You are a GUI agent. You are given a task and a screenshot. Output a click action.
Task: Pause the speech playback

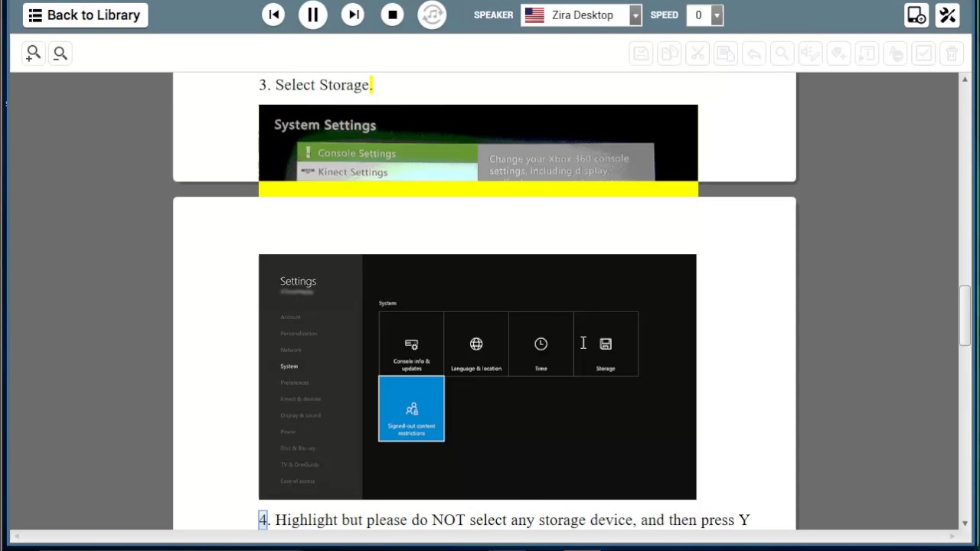[313, 15]
